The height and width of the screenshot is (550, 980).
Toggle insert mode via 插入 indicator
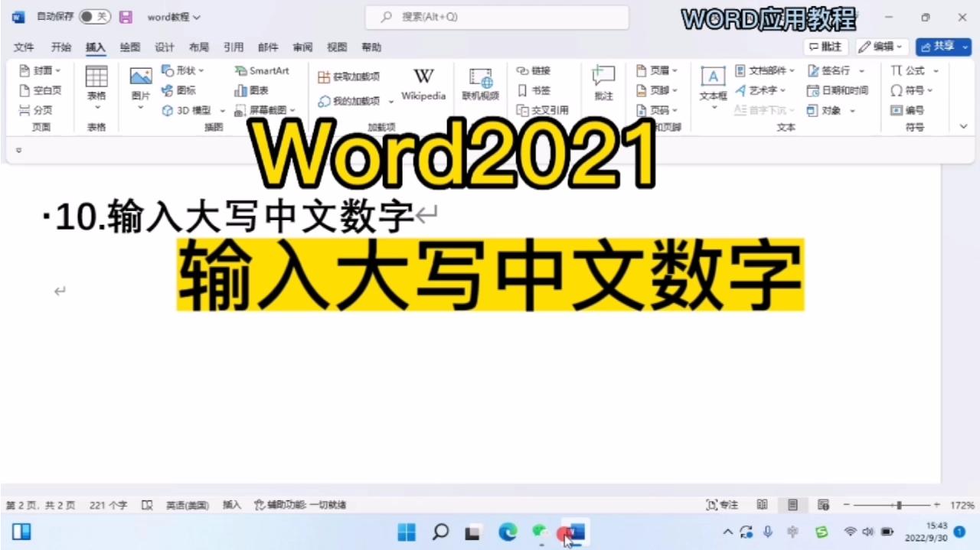(231, 505)
